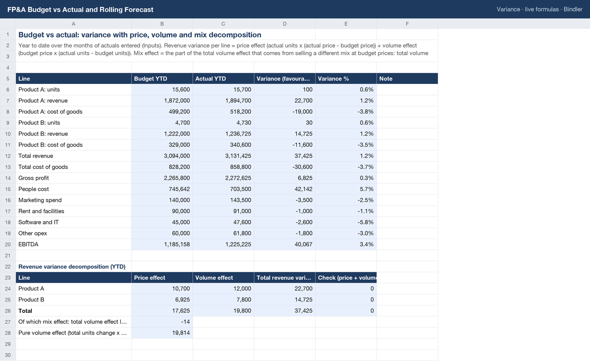Select the Note cell for the EBITDA row
Screen dimensions: 590x364
(x=407, y=244)
